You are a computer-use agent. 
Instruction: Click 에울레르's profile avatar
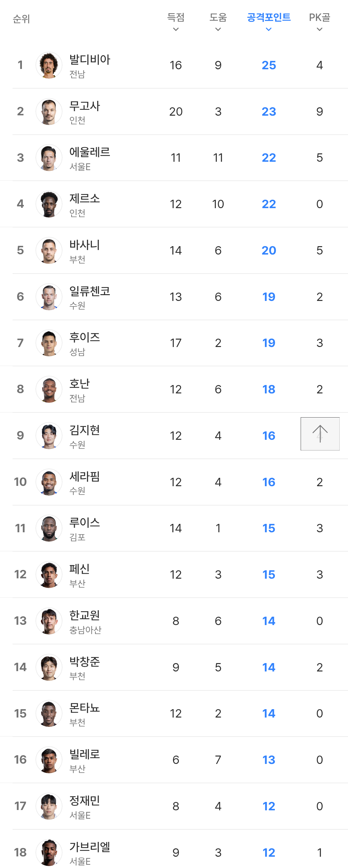point(49,158)
